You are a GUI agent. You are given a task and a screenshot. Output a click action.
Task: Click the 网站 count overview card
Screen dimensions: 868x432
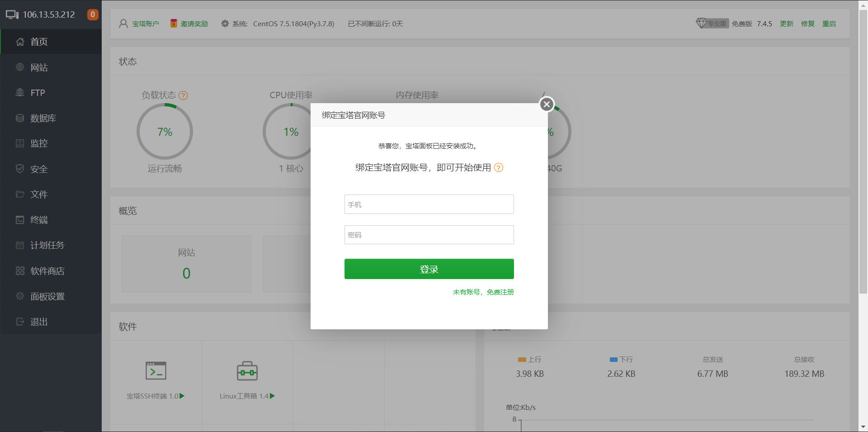(186, 264)
